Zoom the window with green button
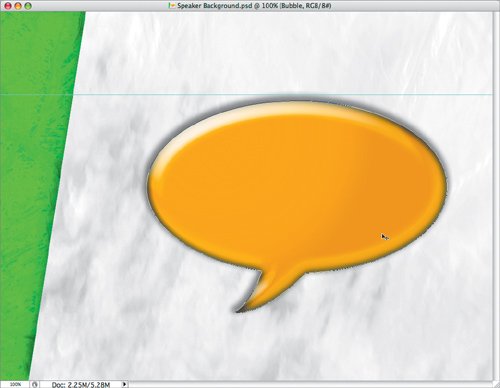The image size is (500, 388). pyautogui.click(x=28, y=6)
